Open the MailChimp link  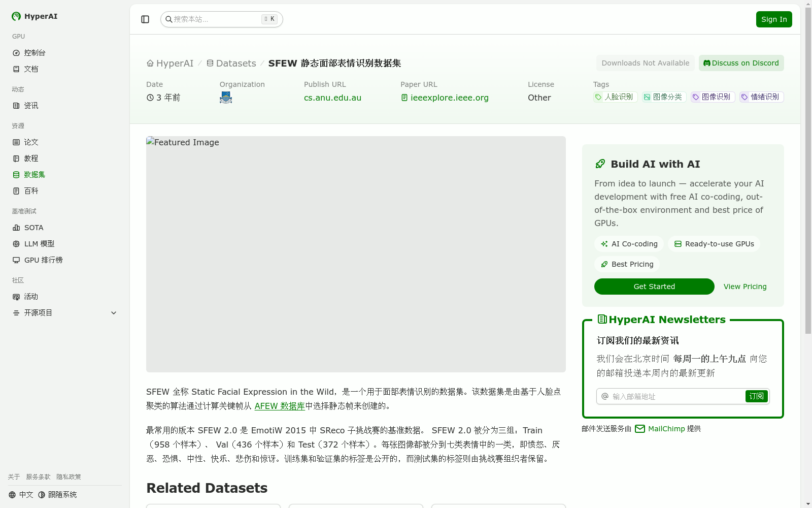click(x=666, y=429)
